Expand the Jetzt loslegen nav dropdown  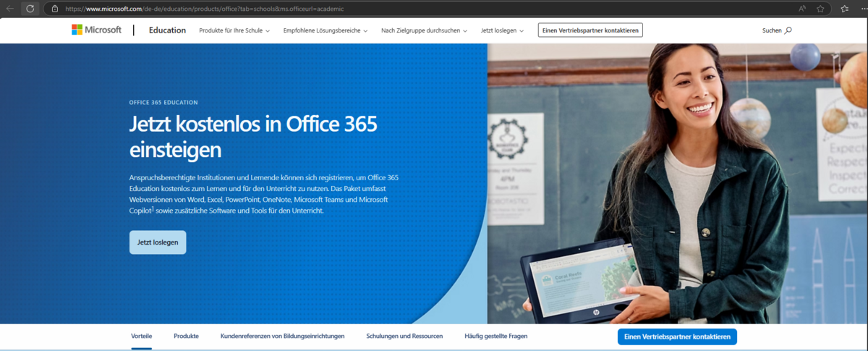[x=502, y=30]
